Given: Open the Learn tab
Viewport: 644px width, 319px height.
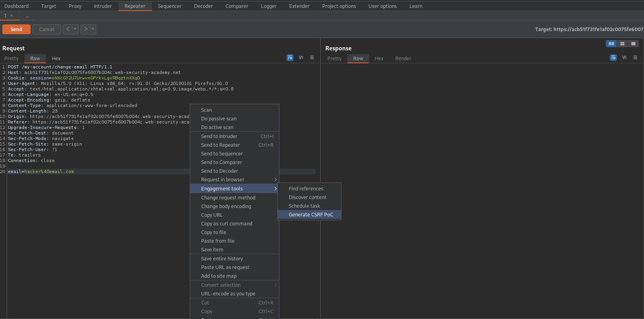Looking at the screenshot, I should click(x=416, y=6).
